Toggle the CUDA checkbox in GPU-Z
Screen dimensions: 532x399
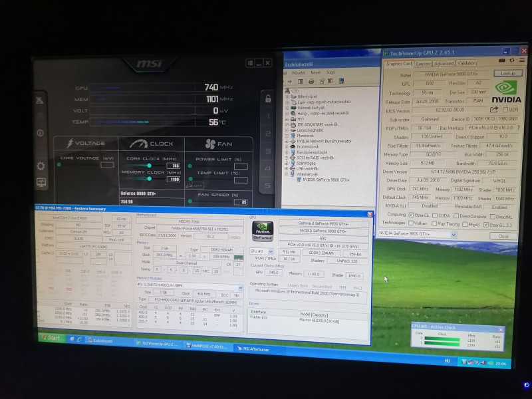coord(435,215)
